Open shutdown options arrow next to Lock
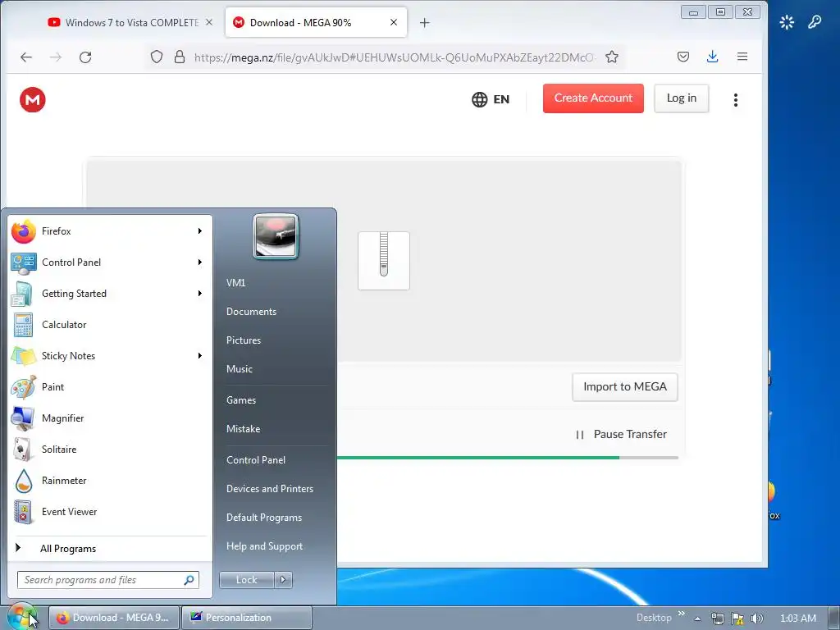 tap(283, 580)
